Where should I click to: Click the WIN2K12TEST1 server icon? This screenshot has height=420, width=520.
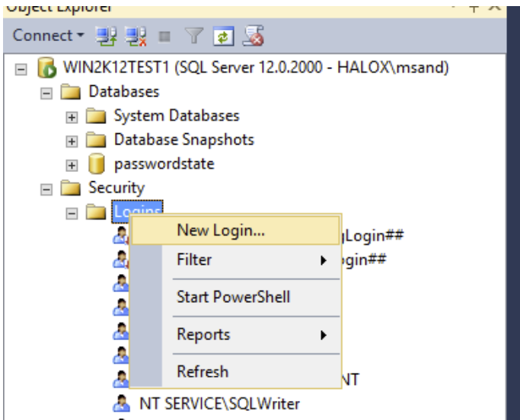(46, 68)
